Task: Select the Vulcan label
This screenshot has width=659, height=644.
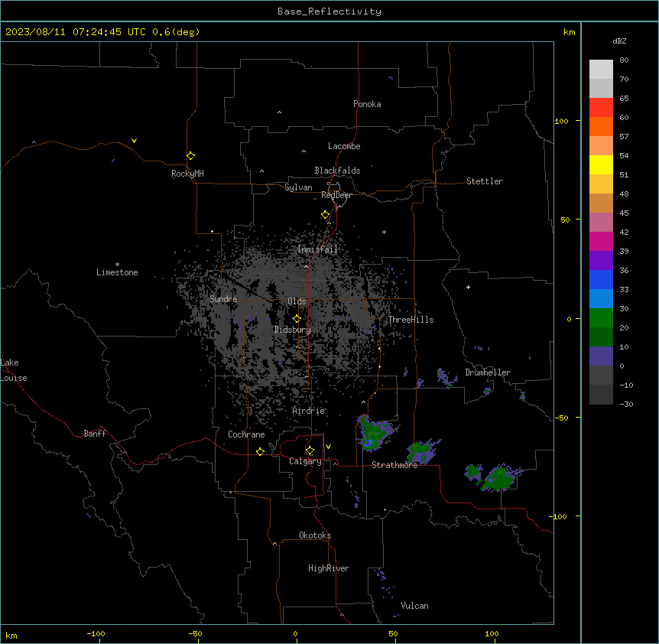Action: click(x=414, y=606)
